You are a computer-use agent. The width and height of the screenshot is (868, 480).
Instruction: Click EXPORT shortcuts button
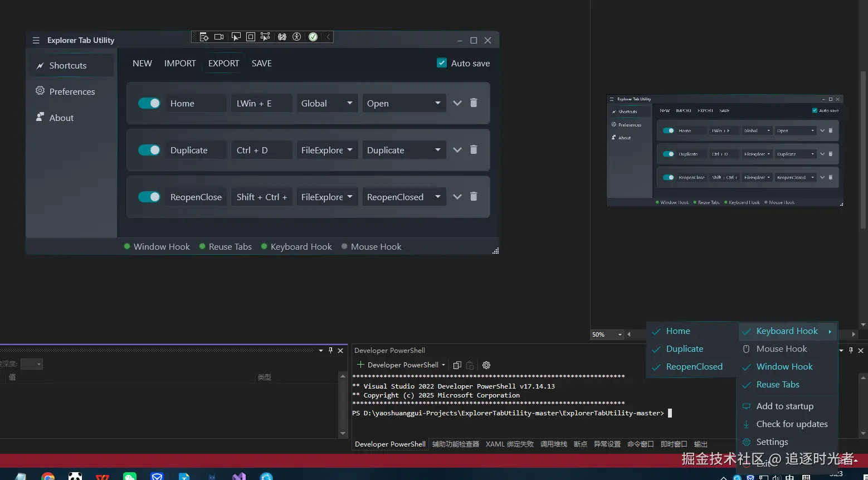click(224, 63)
